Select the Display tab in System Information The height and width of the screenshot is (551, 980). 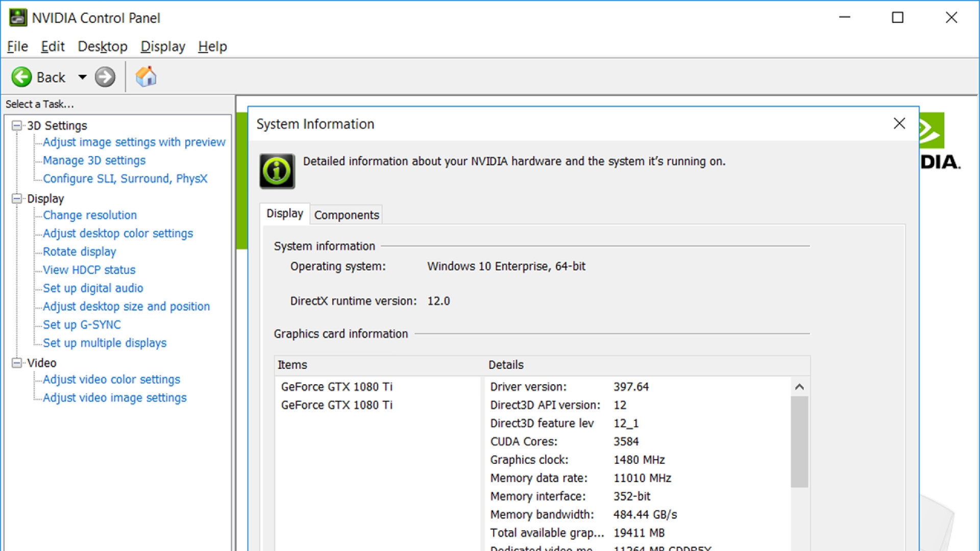pos(285,213)
